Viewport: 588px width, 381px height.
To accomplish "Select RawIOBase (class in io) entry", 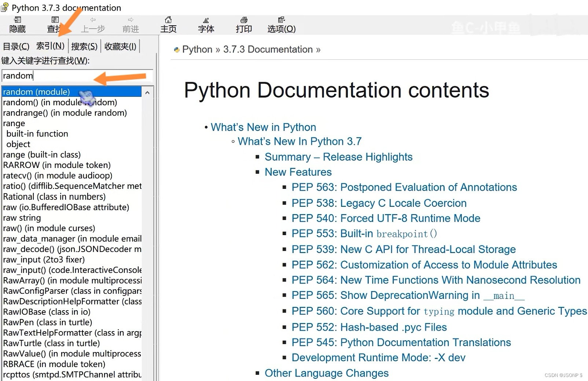I will (47, 312).
